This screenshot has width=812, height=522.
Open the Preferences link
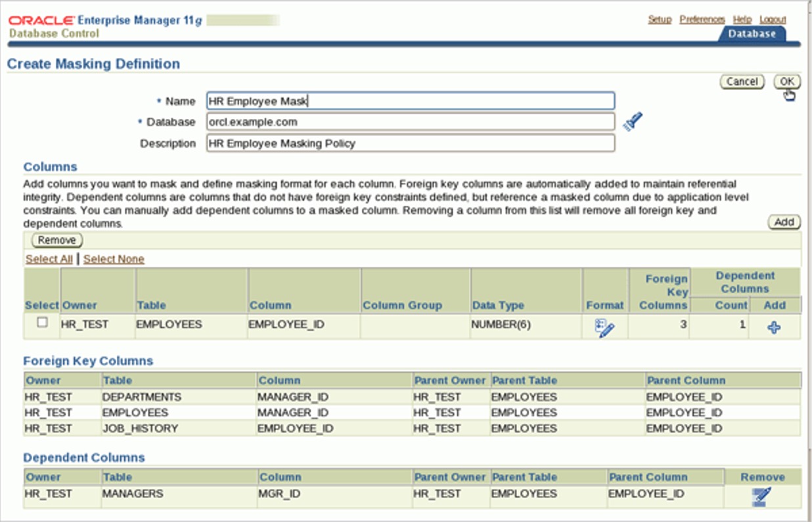click(x=702, y=20)
